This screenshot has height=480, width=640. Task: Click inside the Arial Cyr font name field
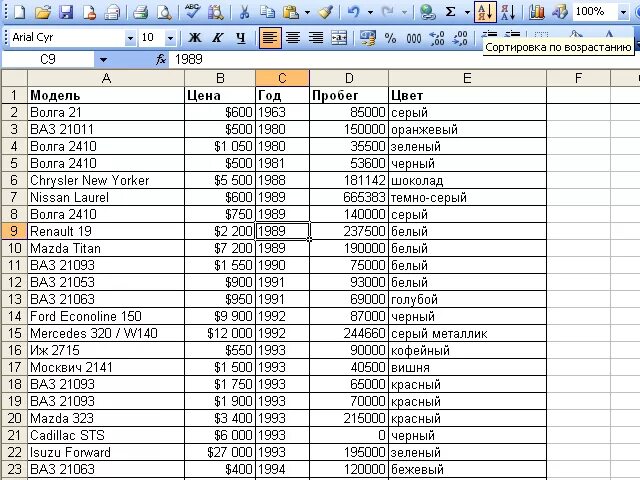(67, 38)
